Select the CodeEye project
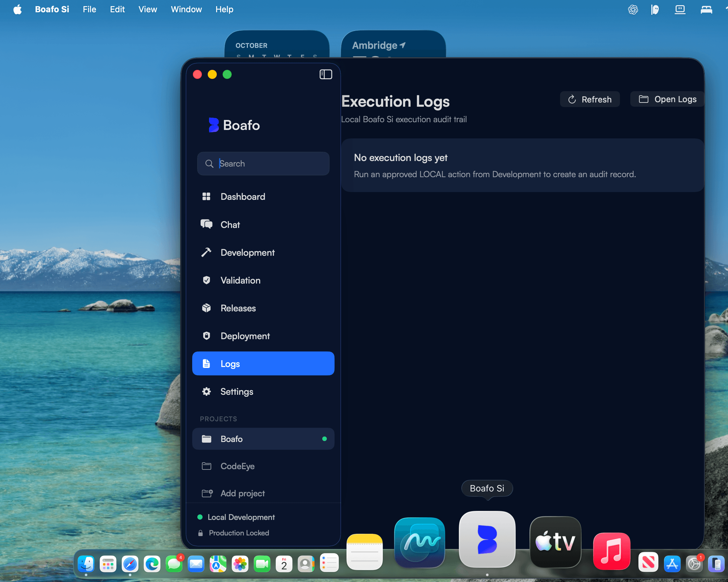 tap(263, 466)
